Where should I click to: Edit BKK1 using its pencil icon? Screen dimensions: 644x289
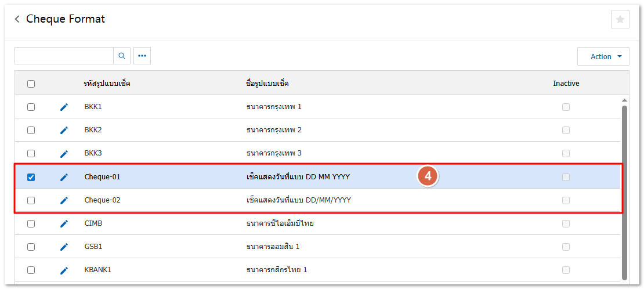[64, 107]
